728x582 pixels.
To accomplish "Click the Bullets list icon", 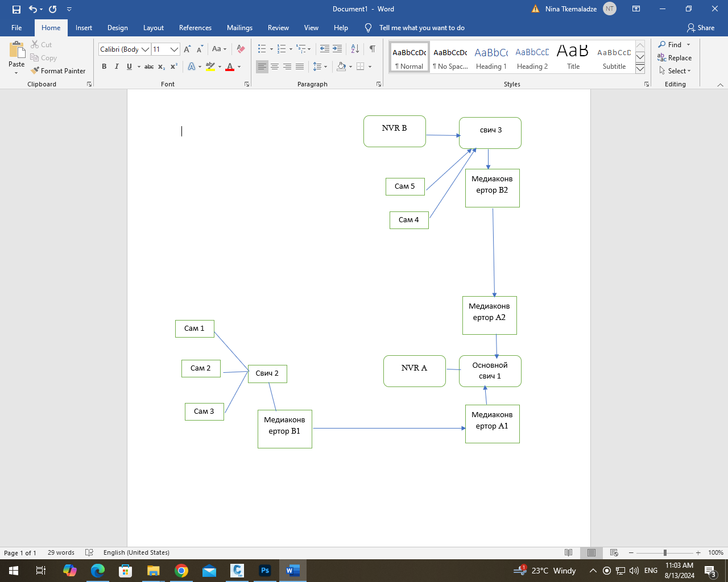I will (262, 49).
